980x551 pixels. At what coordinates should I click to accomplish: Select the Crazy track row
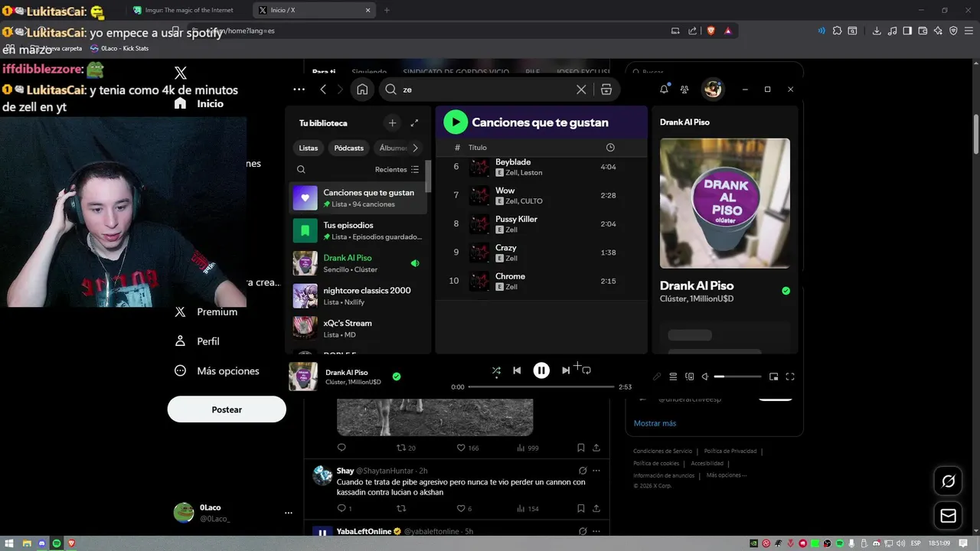[x=541, y=253]
